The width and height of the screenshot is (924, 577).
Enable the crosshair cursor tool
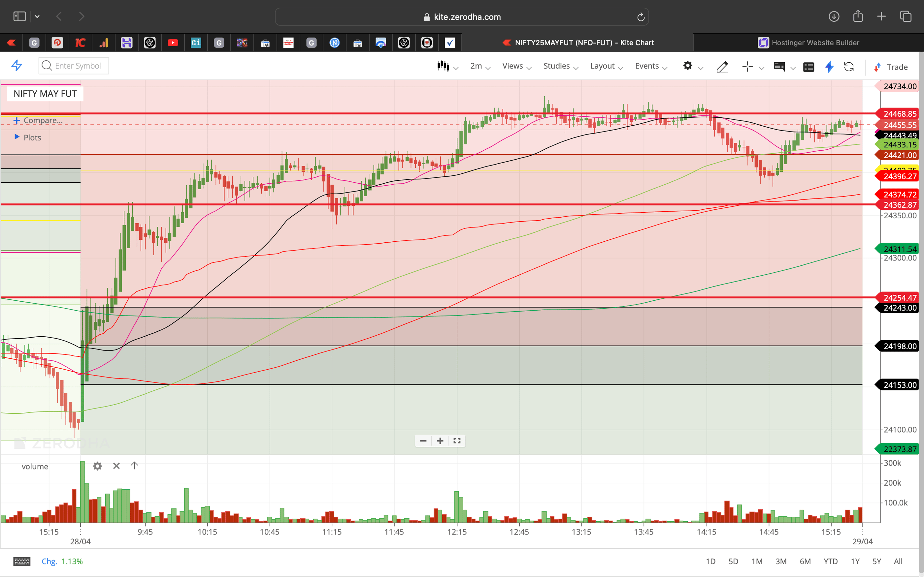tap(747, 67)
